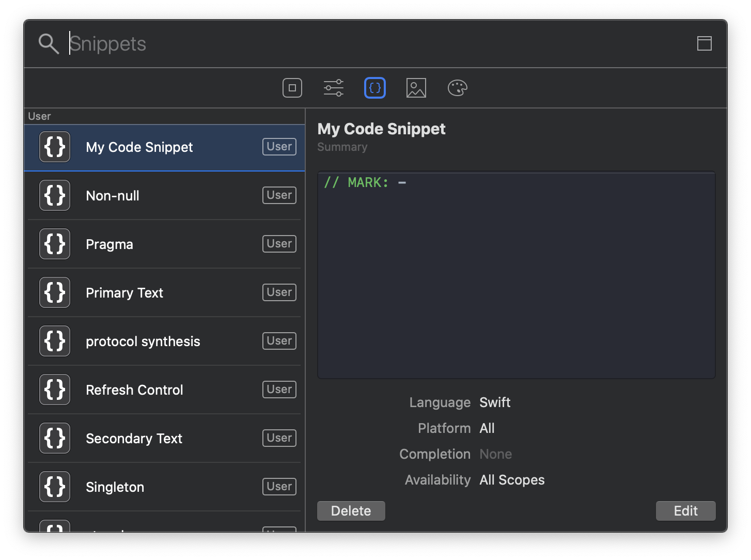Viewport: 751px width, 560px height.
Task: Click the Singleton snippet braces icon
Action: (x=55, y=487)
